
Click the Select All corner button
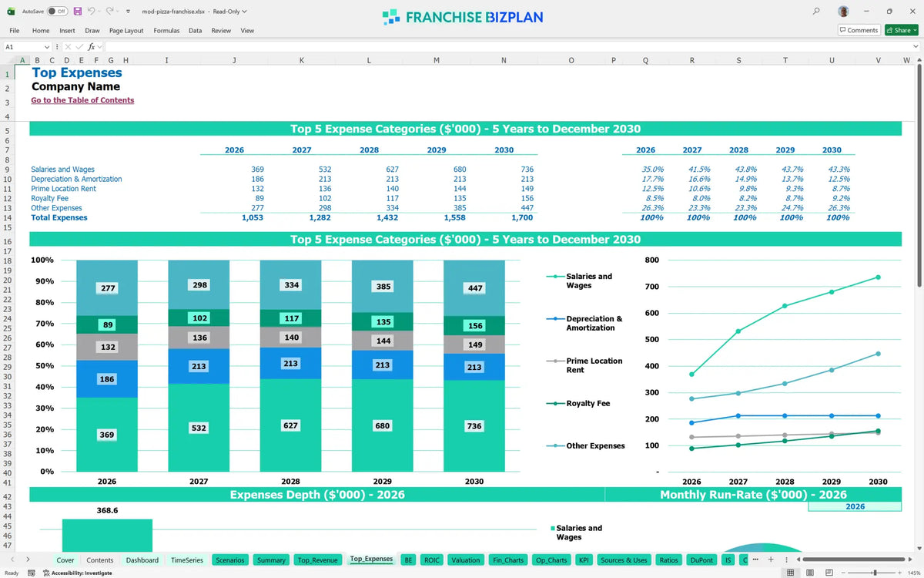pos(7,60)
